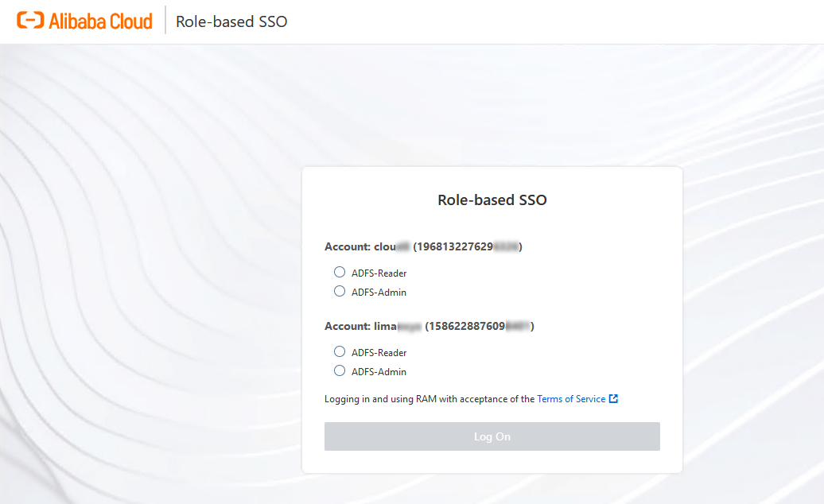Image resolution: width=824 pixels, height=504 pixels.
Task: Click the Role-based SSO header title
Action: pyautogui.click(x=231, y=21)
